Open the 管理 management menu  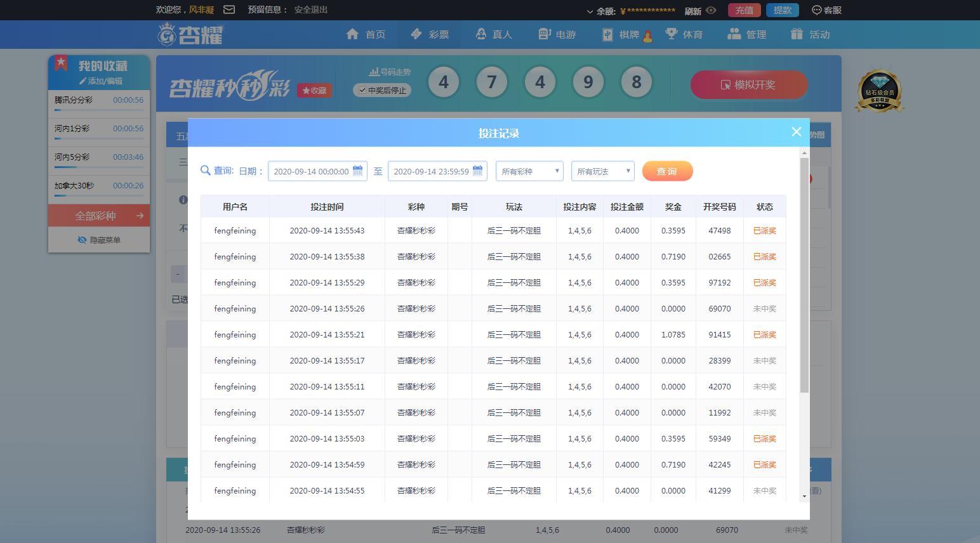click(747, 34)
